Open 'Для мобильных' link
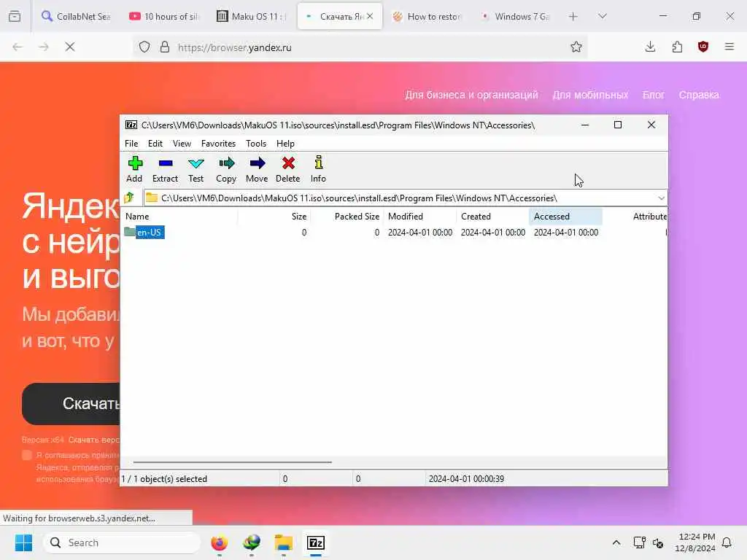 590,95
